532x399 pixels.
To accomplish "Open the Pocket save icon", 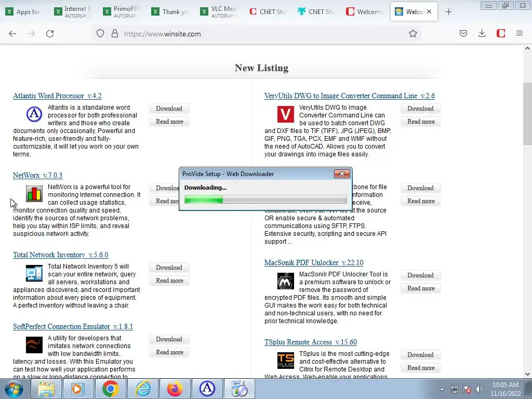I will [463, 34].
